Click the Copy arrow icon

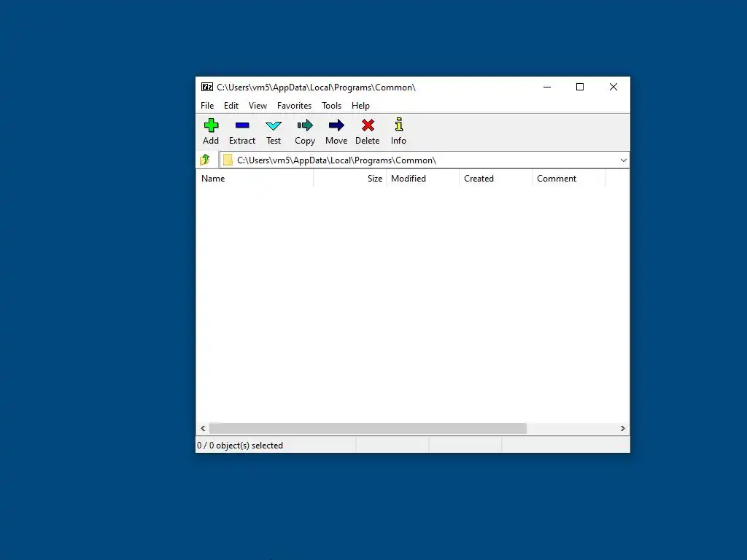click(x=305, y=125)
